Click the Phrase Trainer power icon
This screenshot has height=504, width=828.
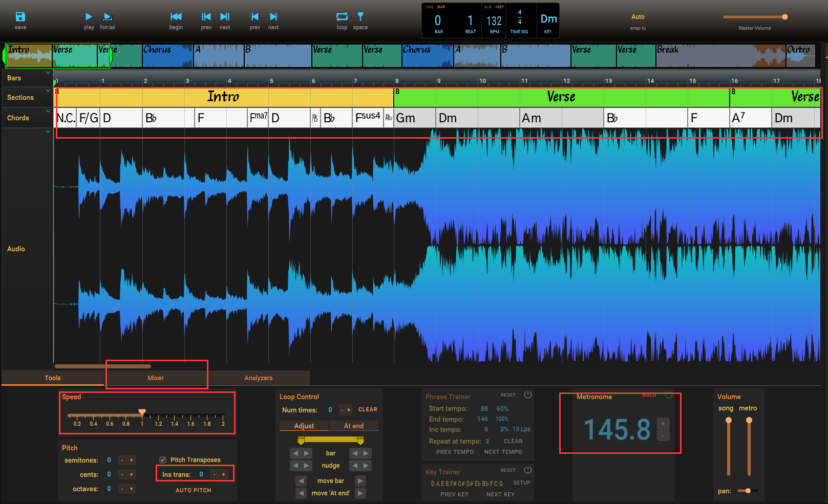527,395
